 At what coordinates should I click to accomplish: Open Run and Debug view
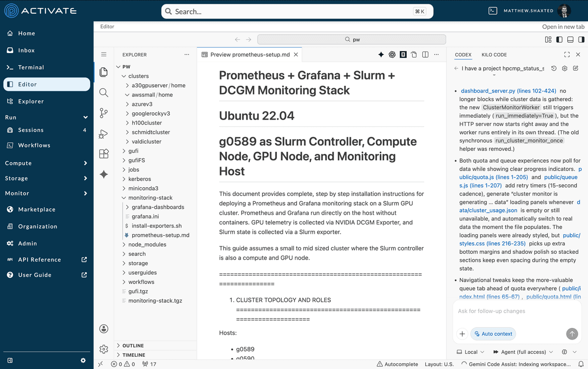[103, 134]
